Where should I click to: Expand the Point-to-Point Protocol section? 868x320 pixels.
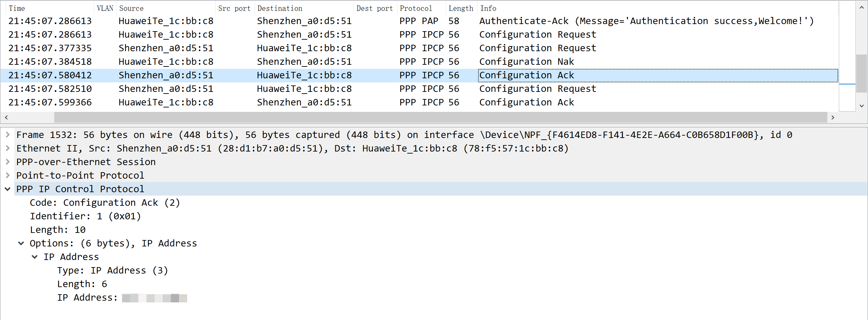[7, 175]
